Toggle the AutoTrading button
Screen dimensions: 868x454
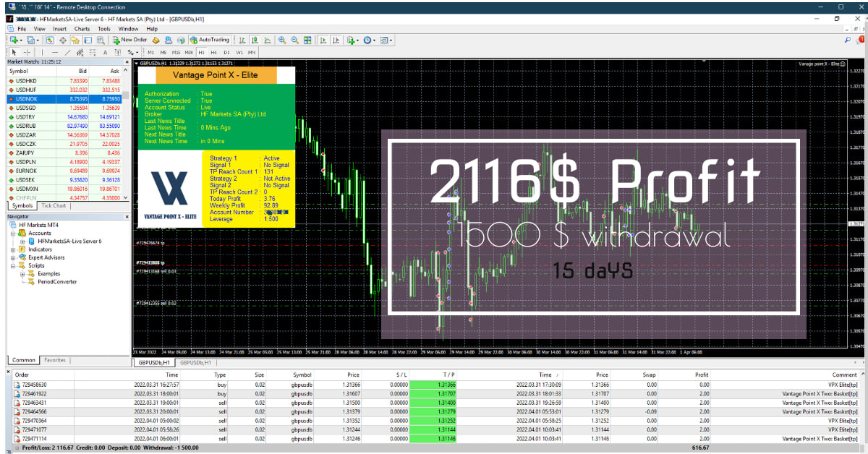pyautogui.click(x=210, y=40)
